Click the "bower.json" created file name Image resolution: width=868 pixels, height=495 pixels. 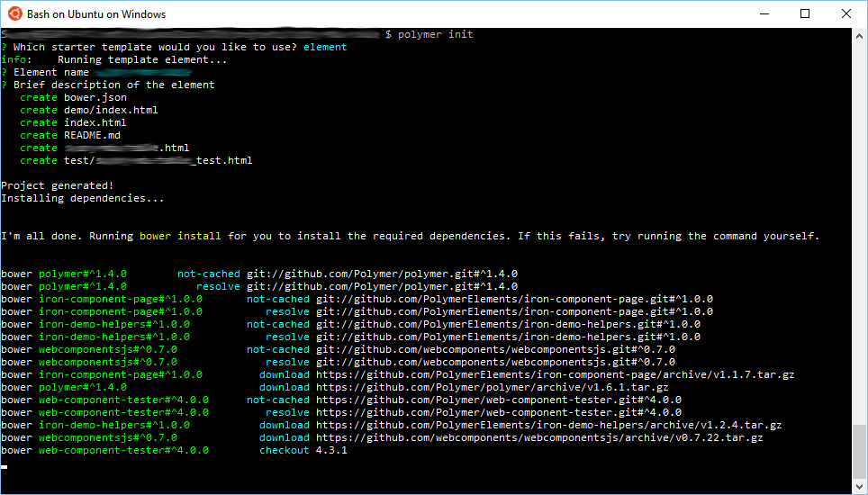(95, 97)
